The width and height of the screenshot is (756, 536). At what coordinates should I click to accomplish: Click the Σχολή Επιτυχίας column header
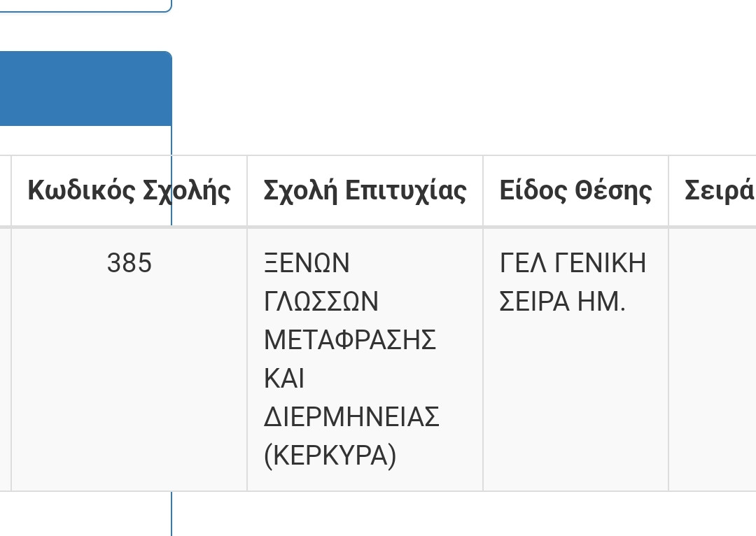pos(365,190)
